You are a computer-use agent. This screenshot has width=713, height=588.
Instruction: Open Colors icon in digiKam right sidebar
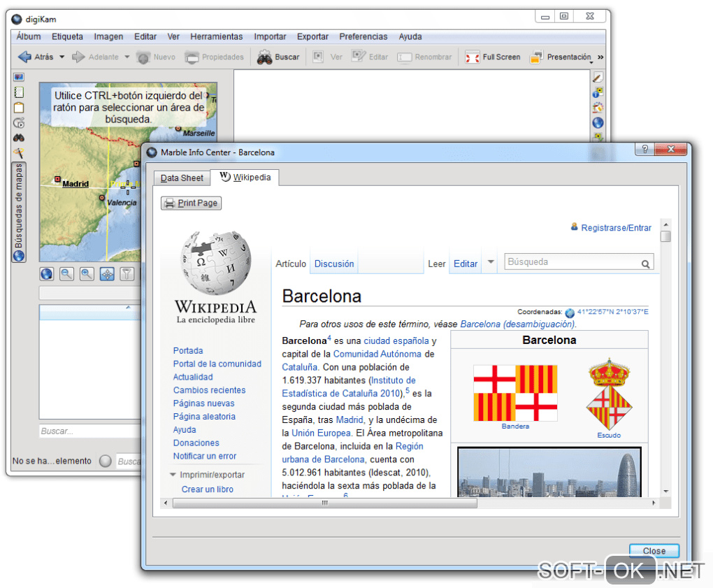click(598, 108)
